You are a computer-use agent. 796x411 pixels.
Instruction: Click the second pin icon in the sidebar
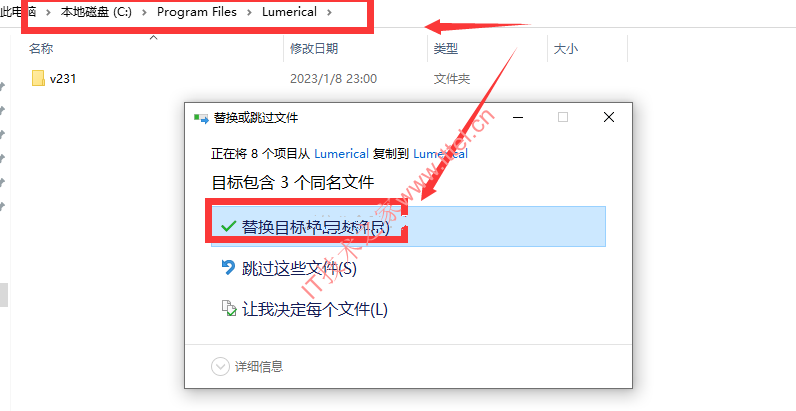[2, 110]
